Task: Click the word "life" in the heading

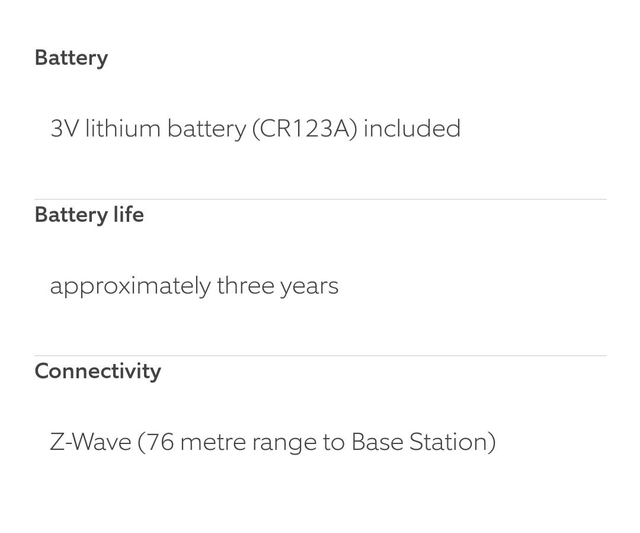Action: [x=128, y=215]
